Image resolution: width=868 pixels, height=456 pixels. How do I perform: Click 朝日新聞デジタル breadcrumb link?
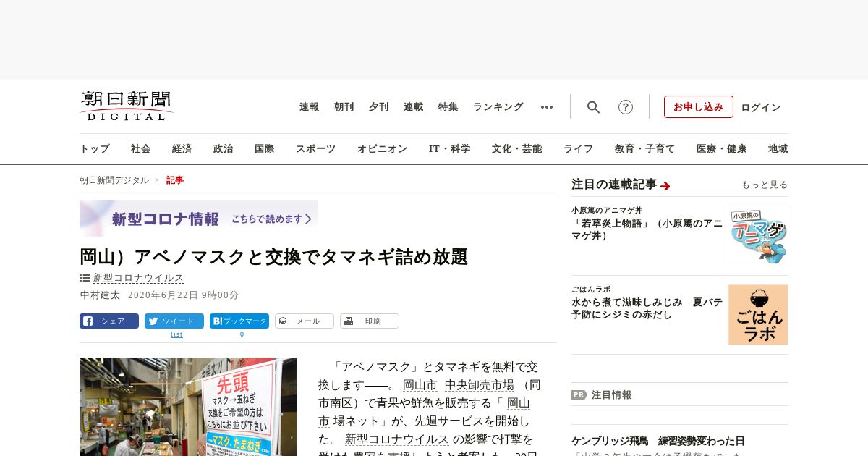click(x=114, y=180)
